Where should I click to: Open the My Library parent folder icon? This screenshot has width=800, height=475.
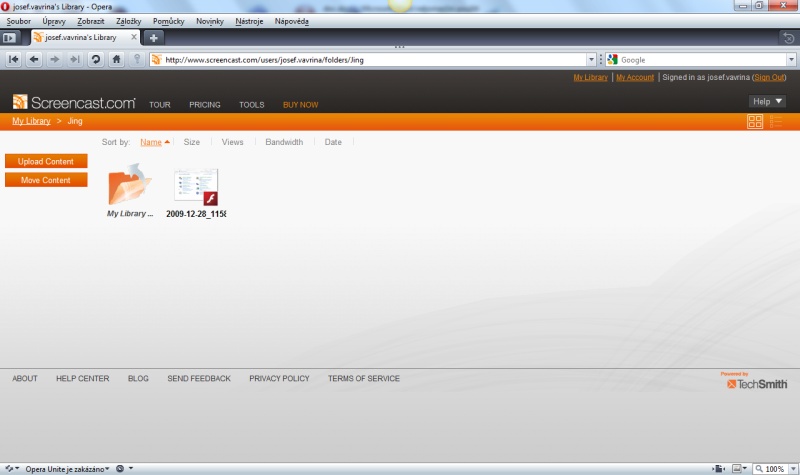130,184
